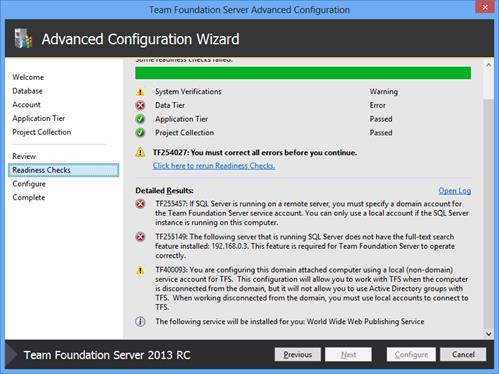Click the TF255149 red error icon
499x374 pixels.
point(140,237)
